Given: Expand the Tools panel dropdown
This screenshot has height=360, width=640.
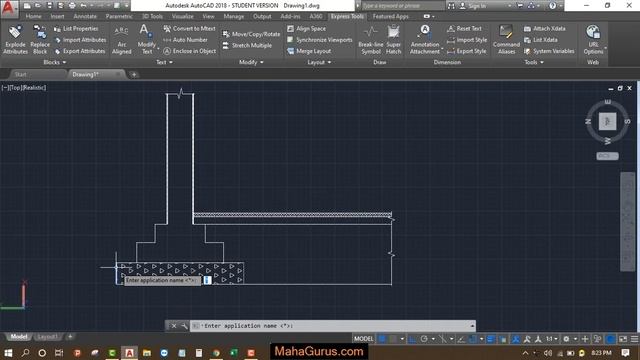Looking at the screenshot, I should 533,62.
